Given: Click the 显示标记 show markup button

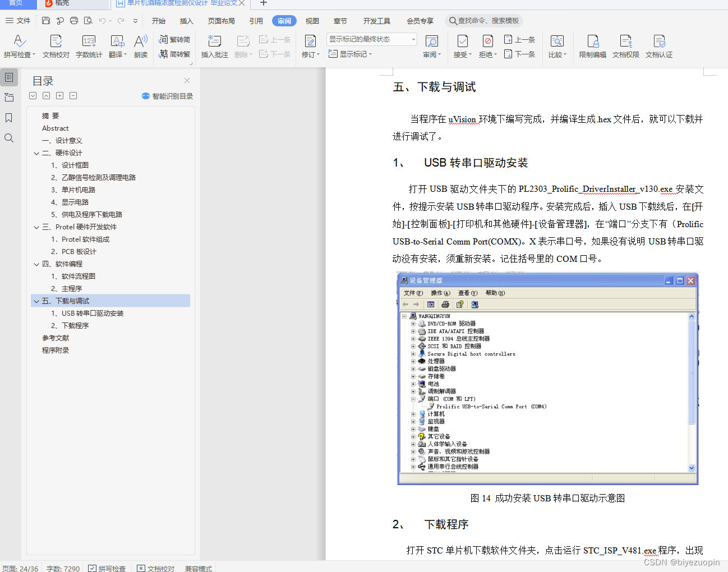Looking at the screenshot, I should click(350, 54).
